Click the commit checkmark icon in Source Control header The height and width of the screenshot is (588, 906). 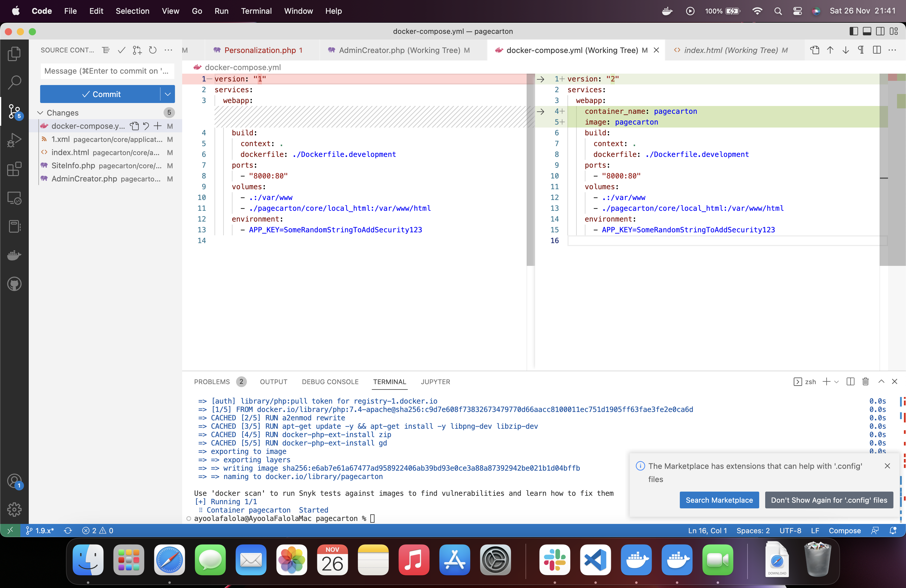coord(121,50)
